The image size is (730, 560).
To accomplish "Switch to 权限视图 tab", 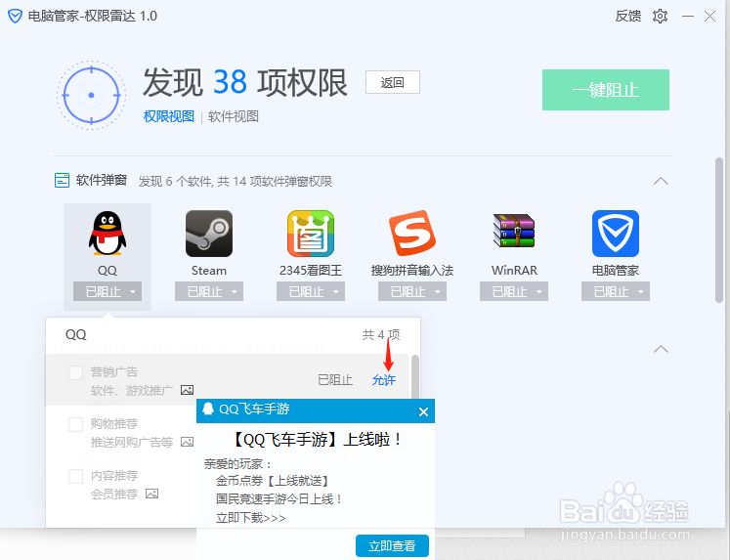I will (168, 116).
